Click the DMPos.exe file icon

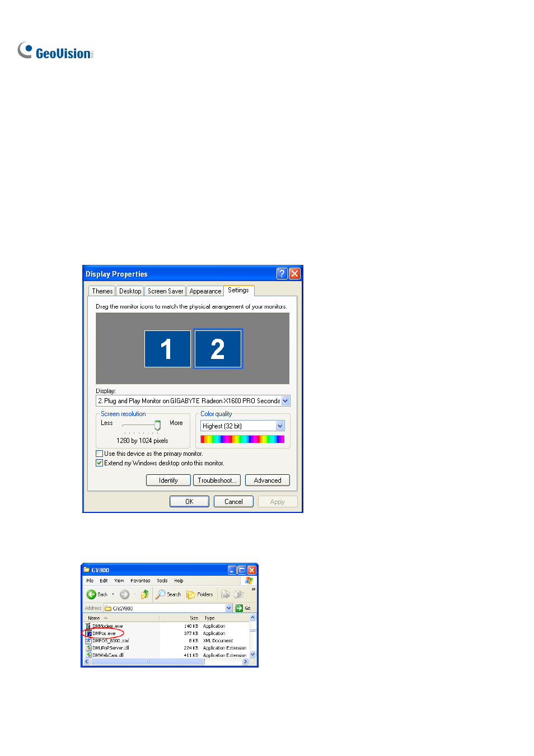88,633
